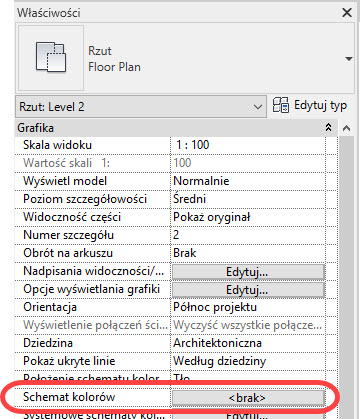This screenshot has height=419, width=360.
Task: Click the Edytuj typ button label
Action: [320, 106]
